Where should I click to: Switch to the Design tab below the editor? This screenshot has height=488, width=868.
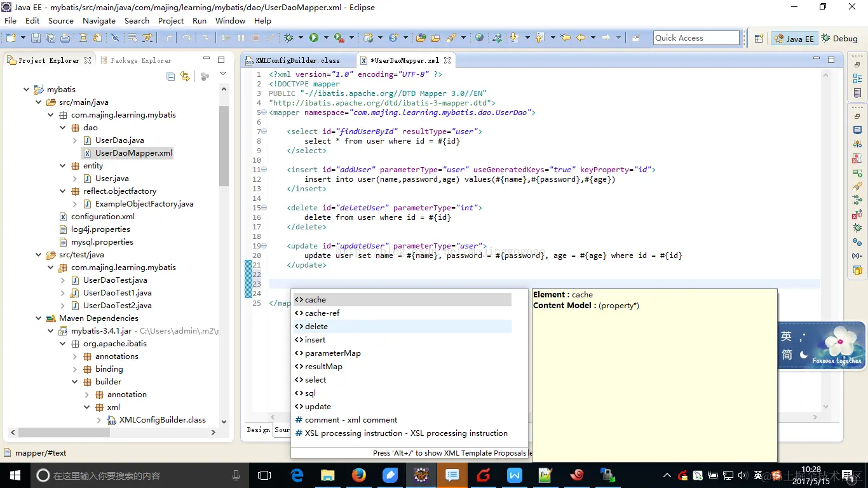click(x=258, y=430)
